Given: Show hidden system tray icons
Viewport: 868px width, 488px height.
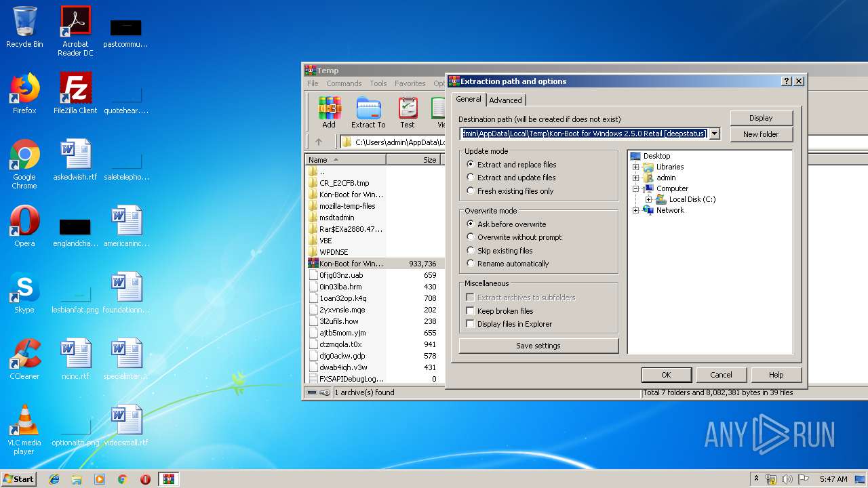Looking at the screenshot, I should click(756, 479).
